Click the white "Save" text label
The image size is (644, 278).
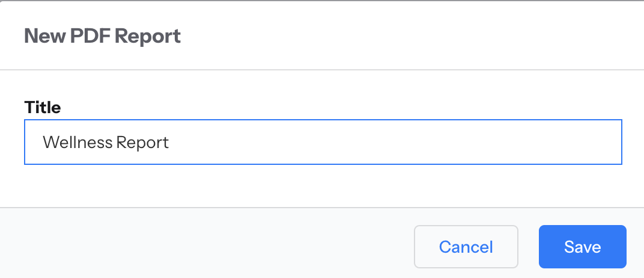coord(582,247)
